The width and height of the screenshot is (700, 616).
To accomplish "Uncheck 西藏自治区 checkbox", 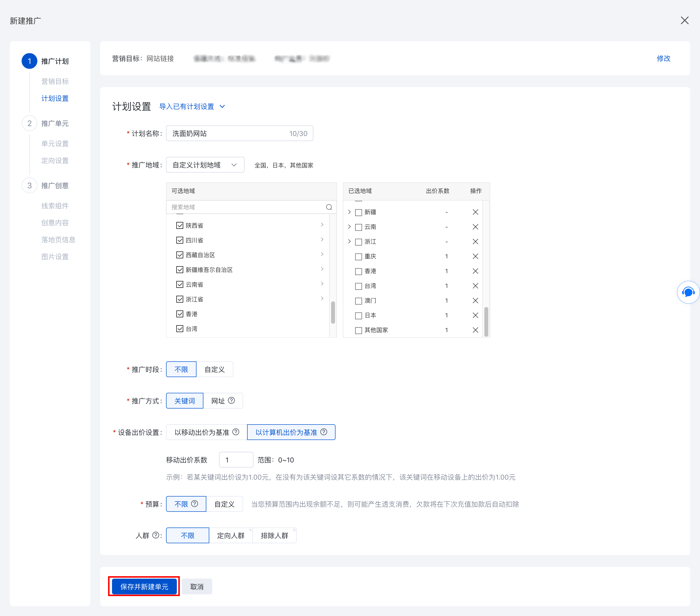I will (x=180, y=255).
